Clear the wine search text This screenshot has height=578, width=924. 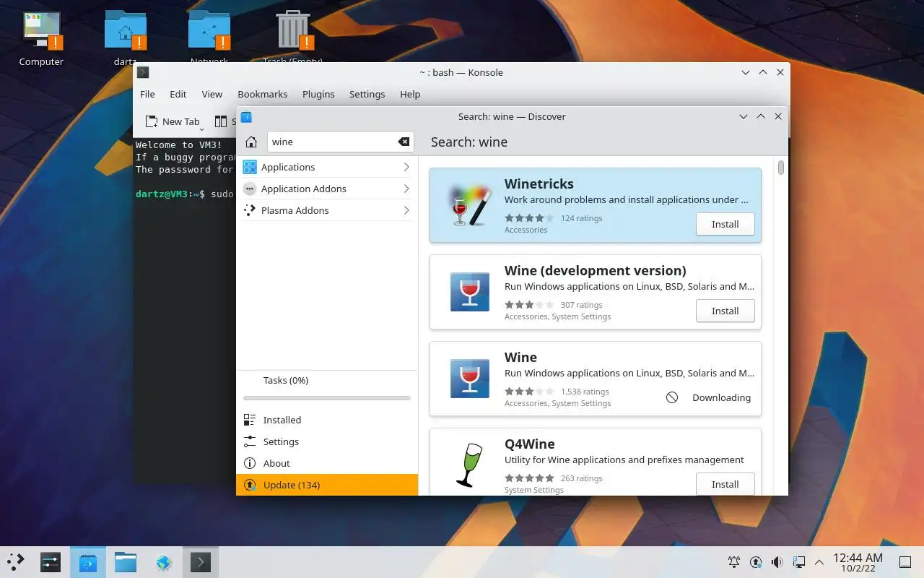[404, 142]
